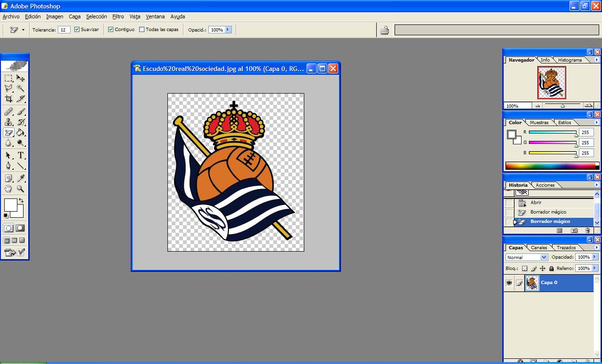
Task: Click the Tolerancia input field
Action: pos(64,30)
